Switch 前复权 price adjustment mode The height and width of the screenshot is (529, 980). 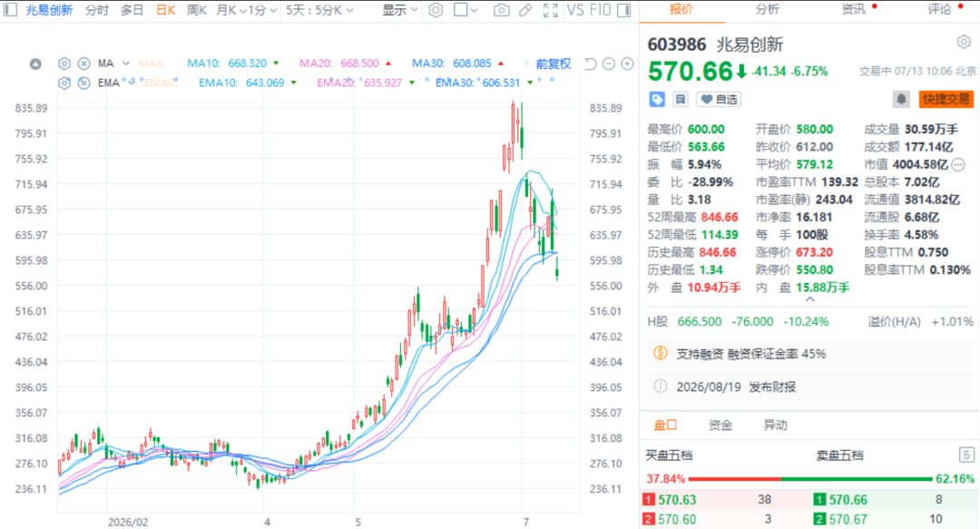pyautogui.click(x=554, y=64)
